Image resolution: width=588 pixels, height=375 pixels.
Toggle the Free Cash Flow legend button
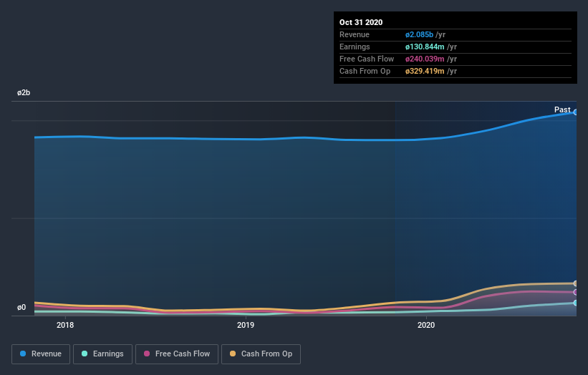click(x=177, y=354)
